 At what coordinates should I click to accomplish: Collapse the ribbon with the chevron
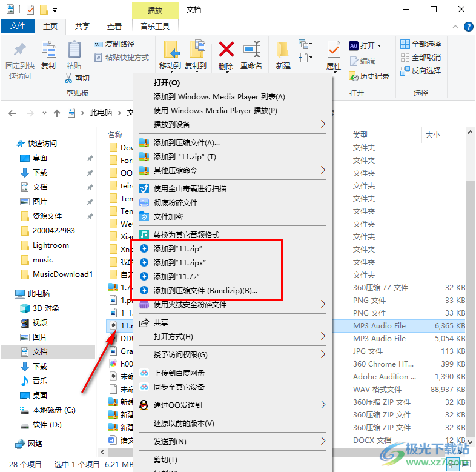pos(455,27)
